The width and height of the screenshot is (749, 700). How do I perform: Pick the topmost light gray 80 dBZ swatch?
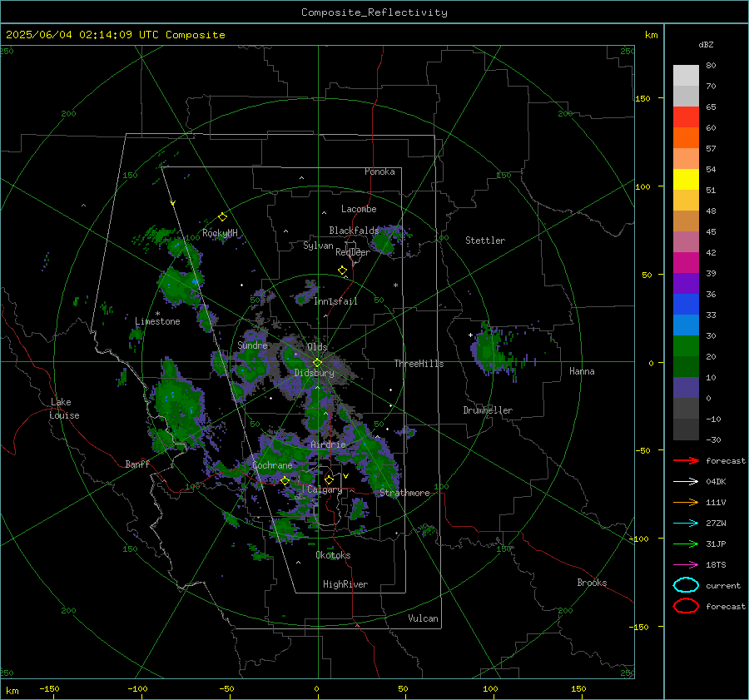click(x=686, y=76)
